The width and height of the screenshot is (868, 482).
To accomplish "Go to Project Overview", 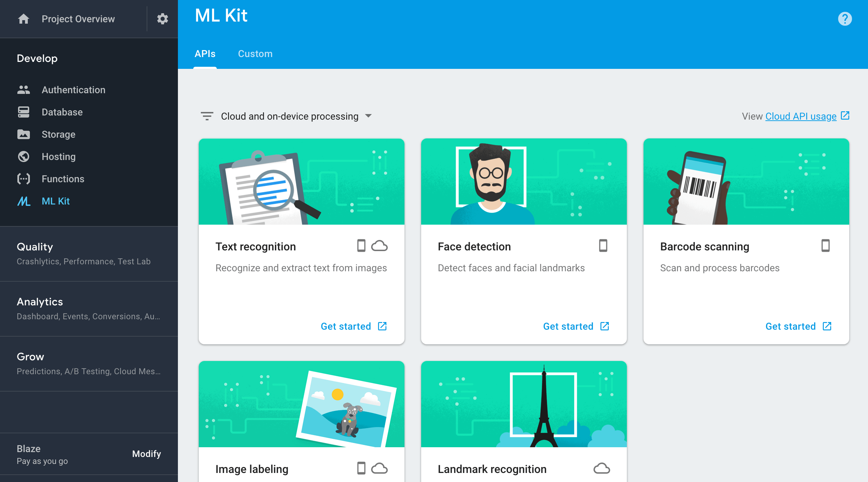I will click(x=78, y=19).
